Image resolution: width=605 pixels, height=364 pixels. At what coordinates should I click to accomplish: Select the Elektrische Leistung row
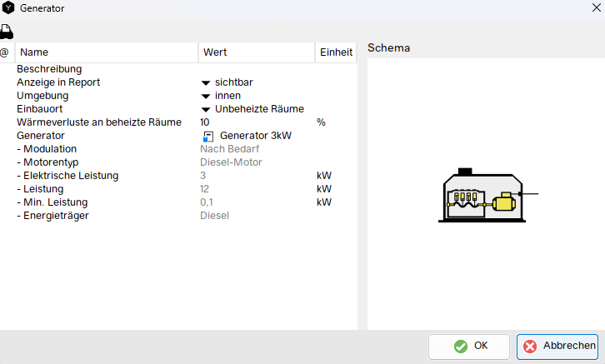pos(68,176)
